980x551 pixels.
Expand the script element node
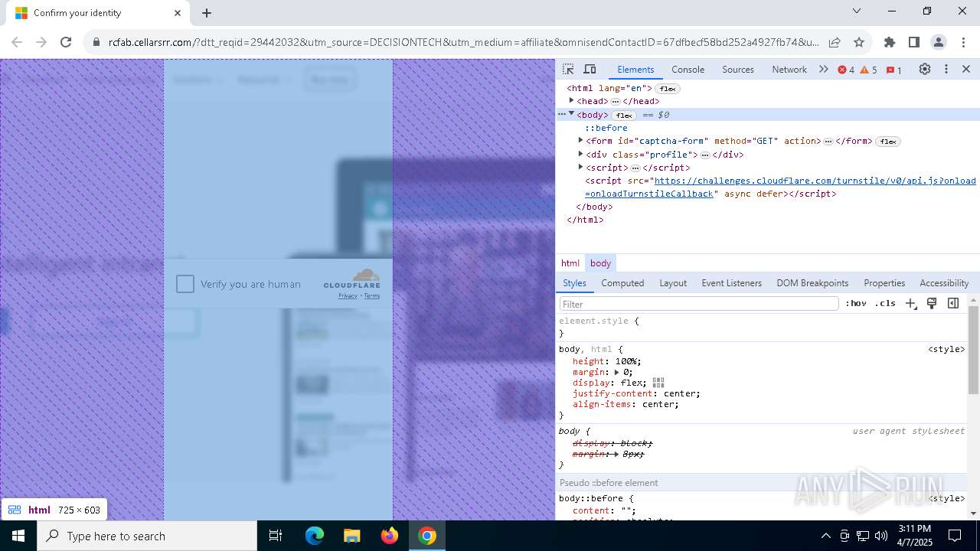[x=581, y=167]
